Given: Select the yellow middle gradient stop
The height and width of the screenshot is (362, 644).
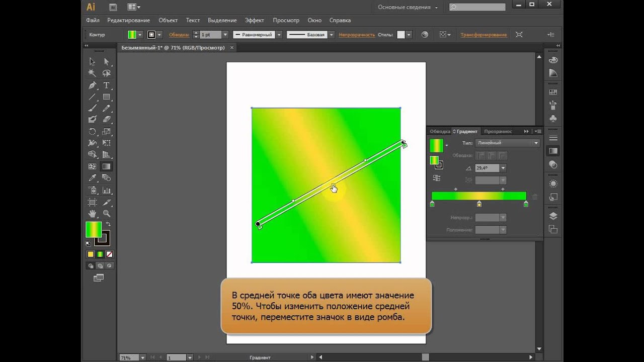Looking at the screenshot, I should pyautogui.click(x=479, y=204).
